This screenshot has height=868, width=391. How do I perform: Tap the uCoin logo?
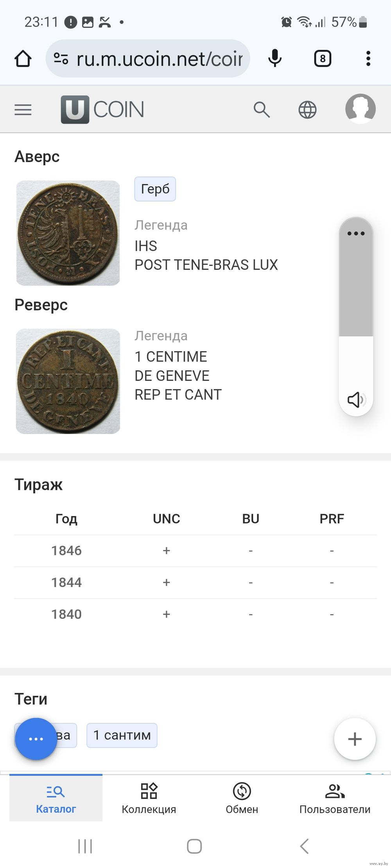point(102,110)
